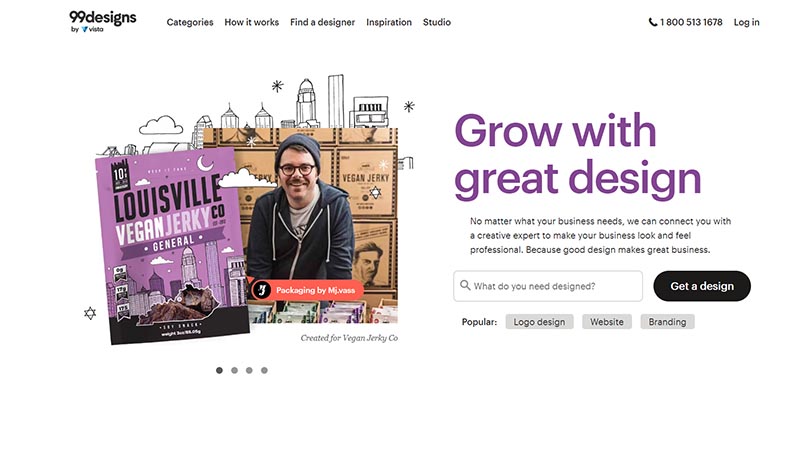Select the third carousel dot
The image size is (800, 450).
point(249,370)
